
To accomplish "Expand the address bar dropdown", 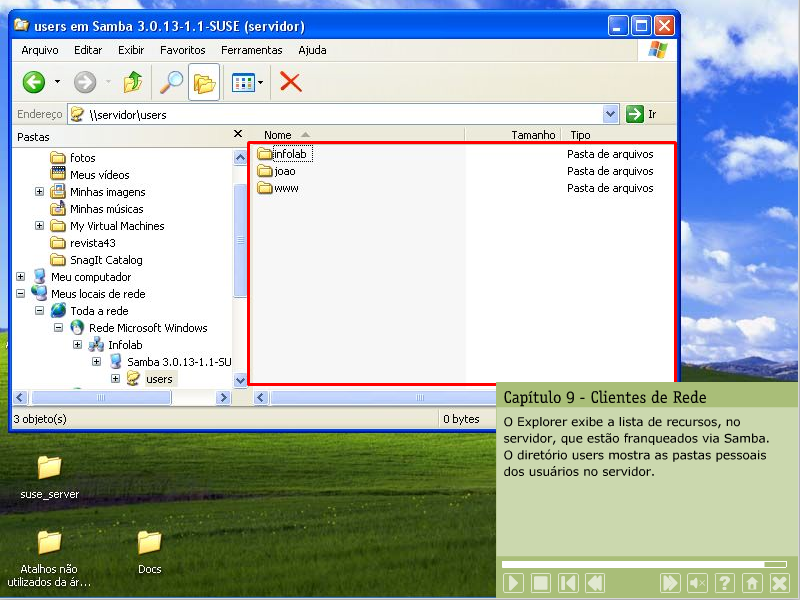I will pos(611,114).
